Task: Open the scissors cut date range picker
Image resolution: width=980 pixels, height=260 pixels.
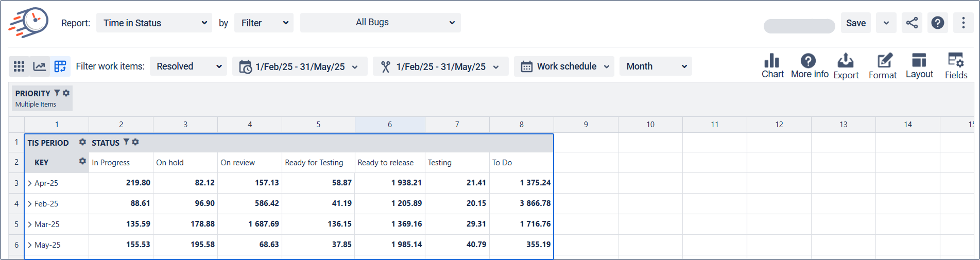Action: pos(440,66)
